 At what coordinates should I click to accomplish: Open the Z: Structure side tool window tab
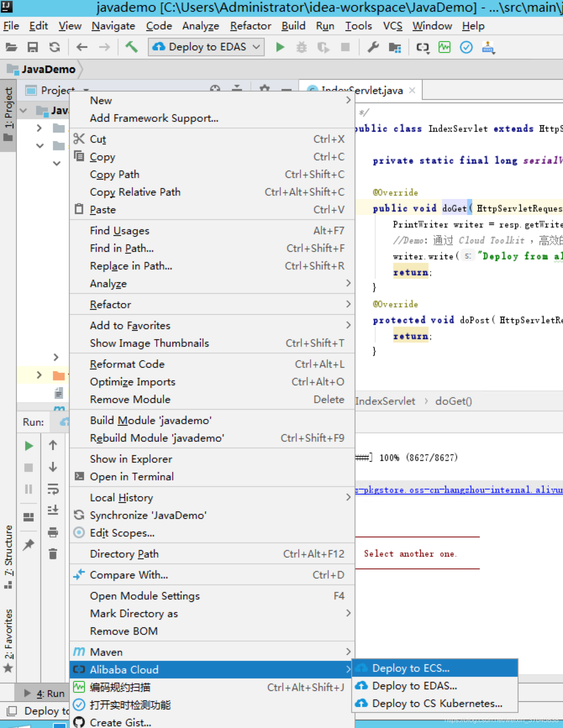(x=8, y=556)
